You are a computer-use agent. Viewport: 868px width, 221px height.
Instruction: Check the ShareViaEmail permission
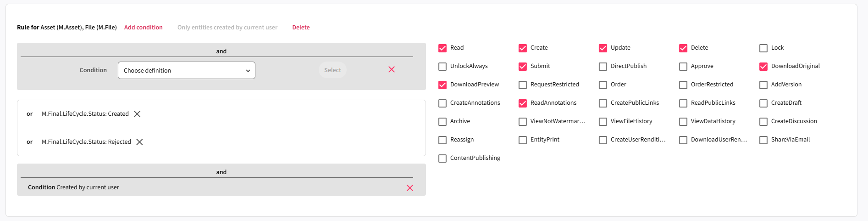(763, 140)
